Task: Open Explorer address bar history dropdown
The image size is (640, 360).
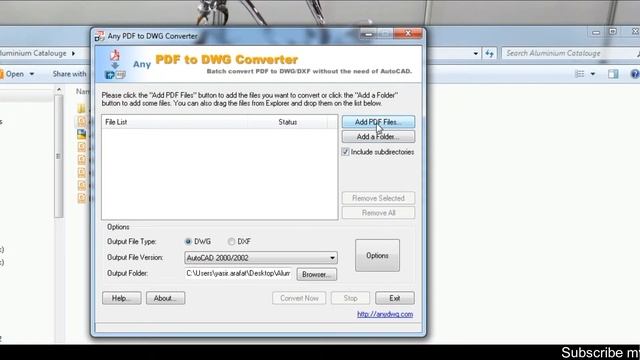Action: pyautogui.click(x=476, y=53)
